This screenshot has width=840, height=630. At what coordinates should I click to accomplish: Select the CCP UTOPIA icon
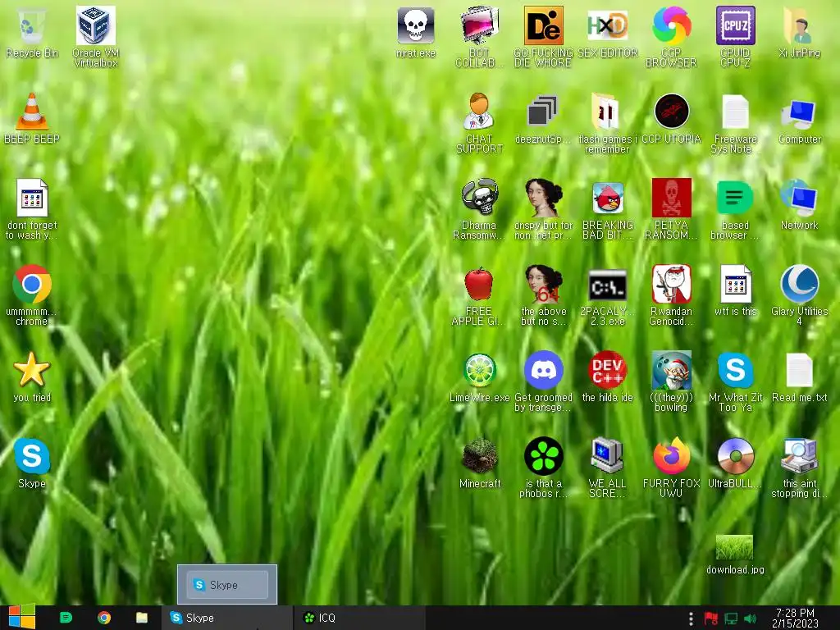(671, 112)
